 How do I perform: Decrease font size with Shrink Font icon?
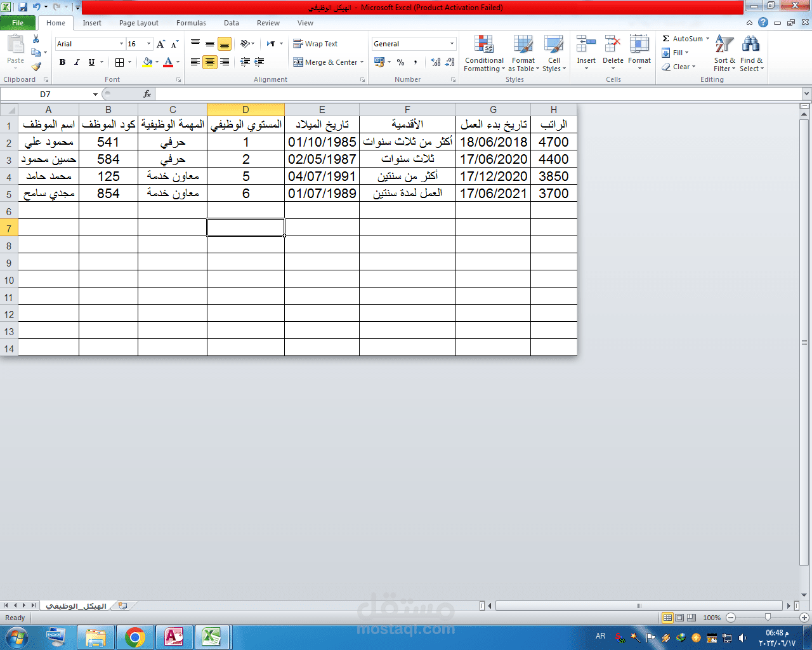(x=175, y=44)
